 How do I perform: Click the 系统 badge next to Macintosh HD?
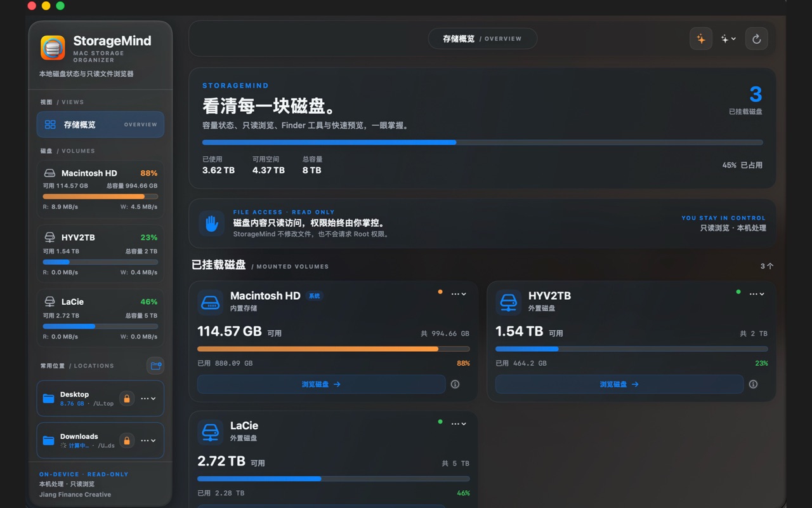pyautogui.click(x=314, y=296)
